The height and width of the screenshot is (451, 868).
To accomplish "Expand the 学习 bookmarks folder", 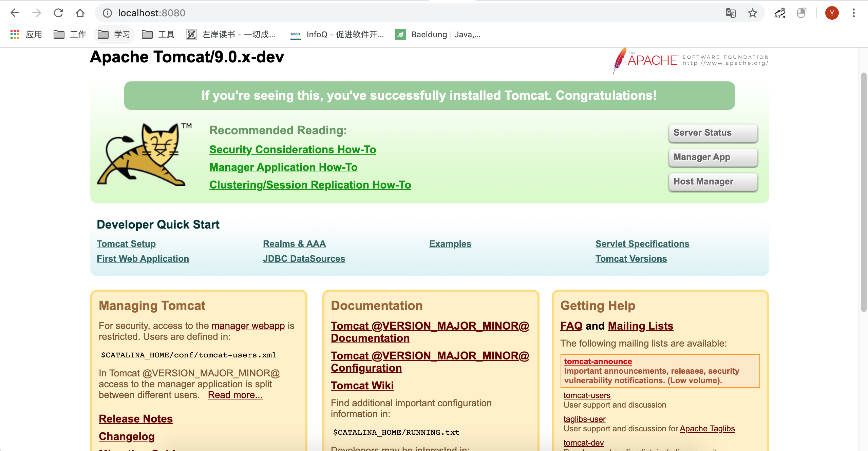I will pos(114,34).
